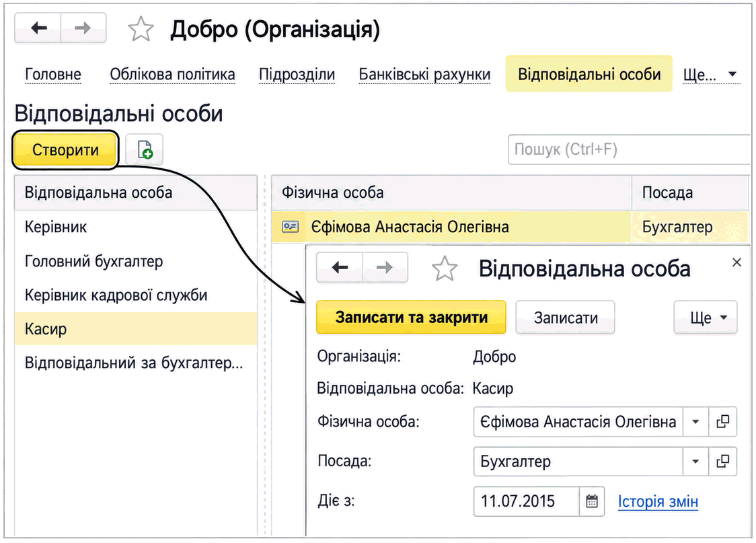Image resolution: width=756 pixels, height=543 pixels.
Task: Open Банківські рахунки tab
Action: pos(424,74)
